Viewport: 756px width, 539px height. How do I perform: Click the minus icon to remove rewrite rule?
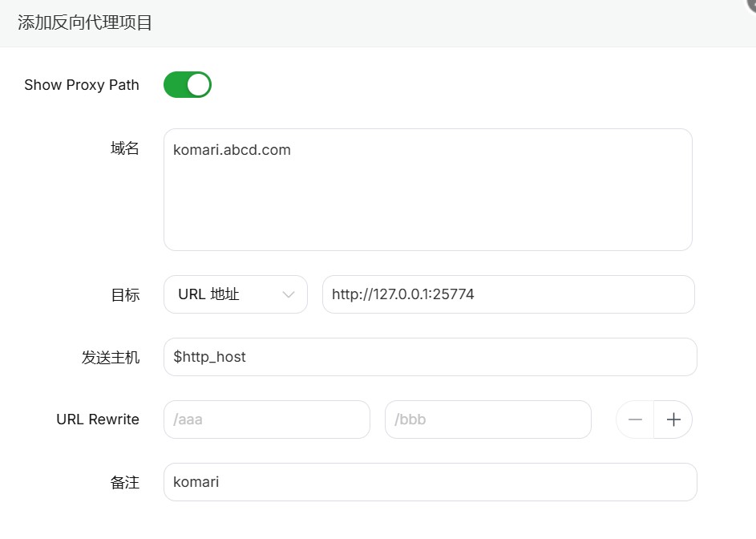pos(634,419)
